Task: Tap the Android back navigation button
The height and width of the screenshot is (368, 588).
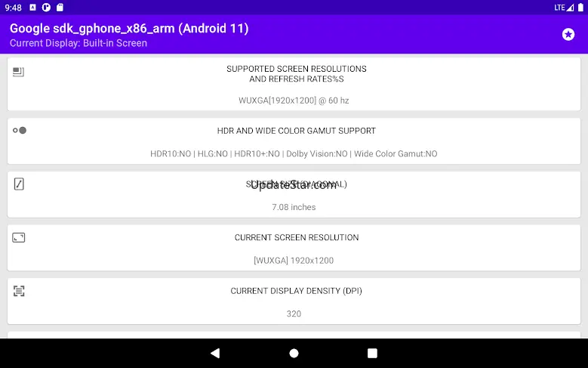Action: tap(215, 353)
